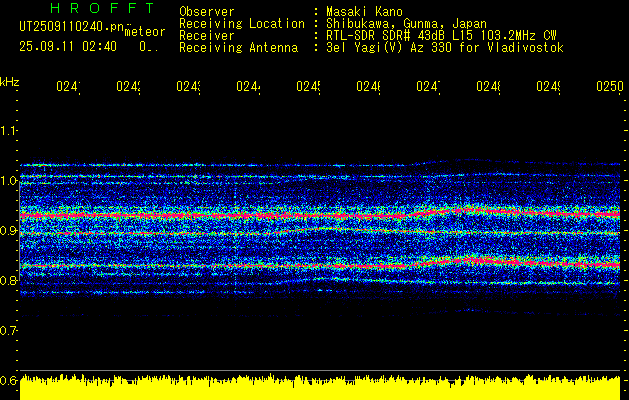Click the 0.9 frequency axis label
Screen dimensions: 629x400
(8, 231)
